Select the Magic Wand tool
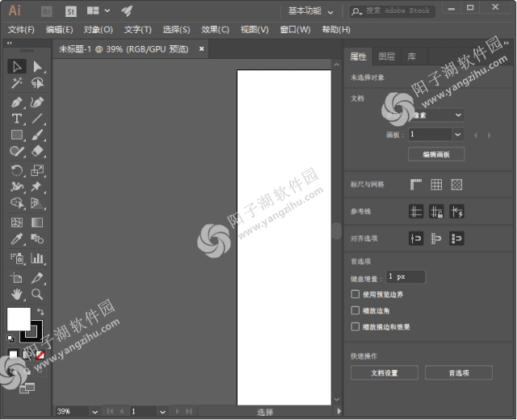 [17, 82]
